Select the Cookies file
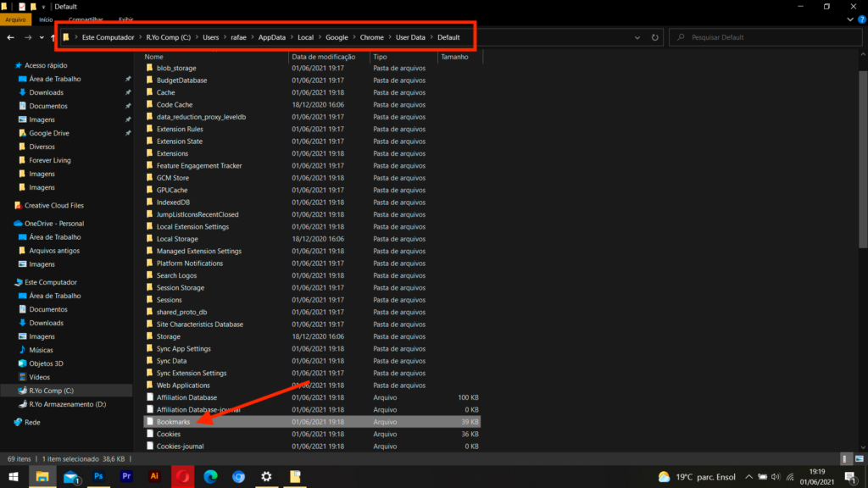The width and height of the screenshot is (868, 488). [x=169, y=434]
